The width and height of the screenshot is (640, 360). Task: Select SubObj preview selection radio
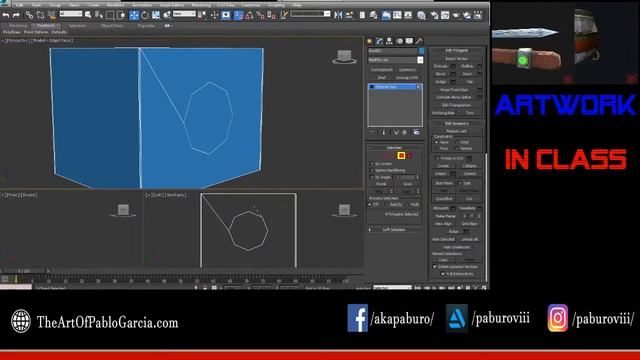click(x=387, y=204)
